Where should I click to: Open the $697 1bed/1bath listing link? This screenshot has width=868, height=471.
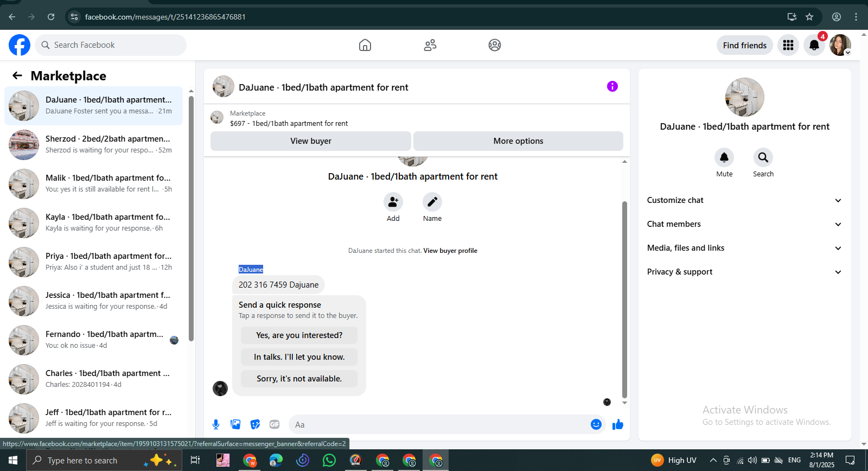pyautogui.click(x=289, y=124)
